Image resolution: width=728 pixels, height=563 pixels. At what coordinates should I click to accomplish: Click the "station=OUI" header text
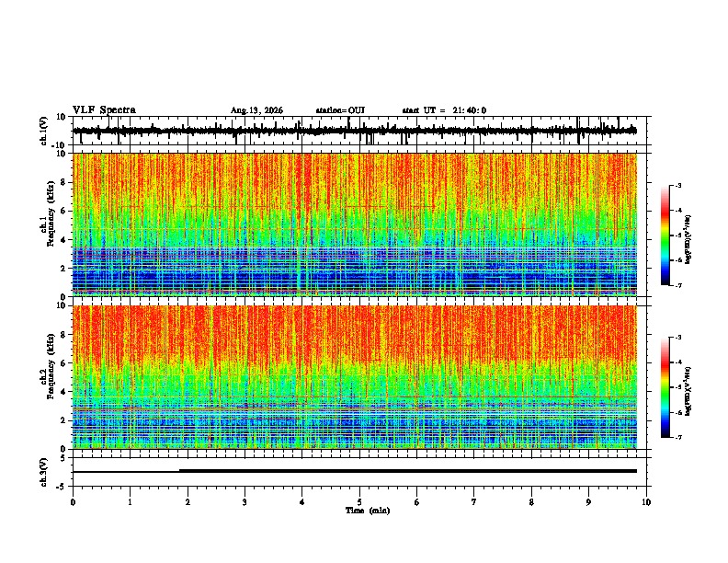[340, 110]
